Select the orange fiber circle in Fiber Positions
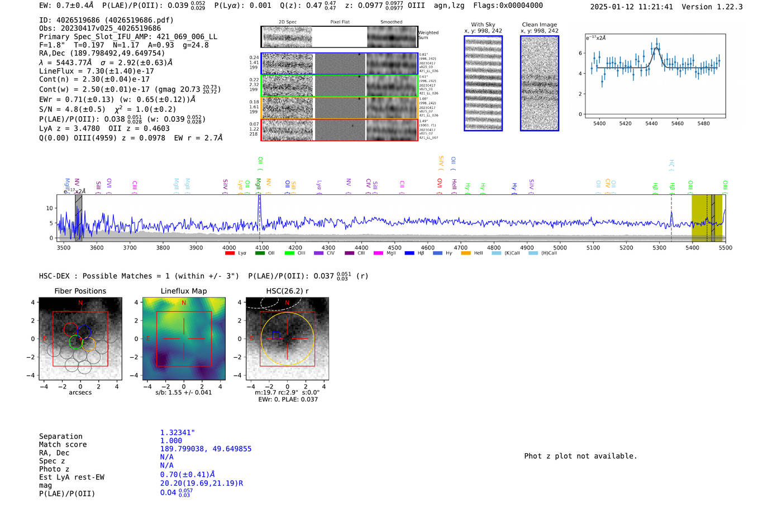Image resolution: width=782 pixels, height=532 pixels. point(89,344)
